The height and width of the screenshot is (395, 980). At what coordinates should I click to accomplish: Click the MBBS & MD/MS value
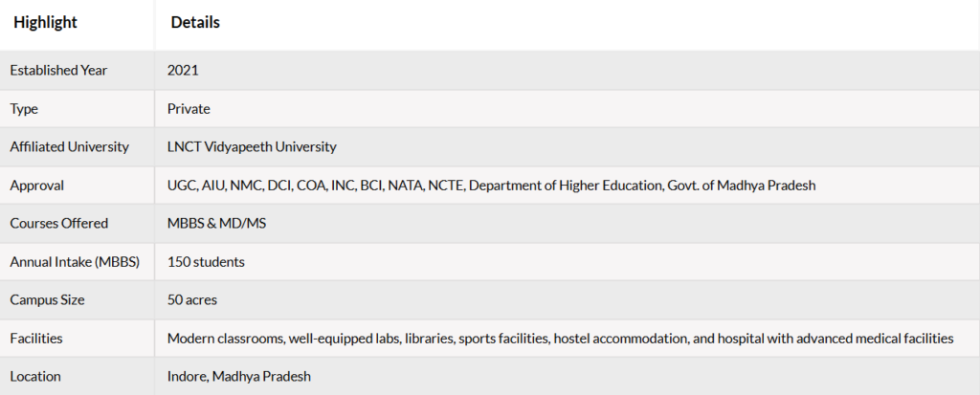[217, 223]
